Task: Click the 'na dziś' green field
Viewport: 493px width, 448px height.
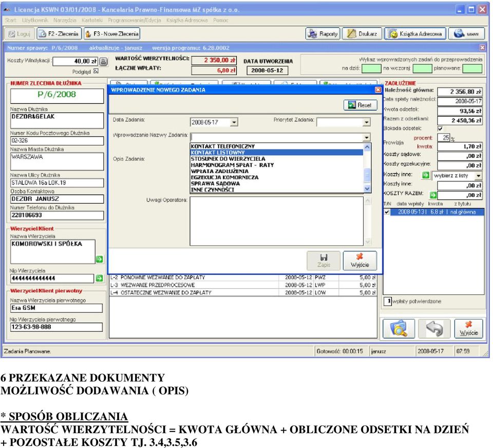Action: pos(371,68)
